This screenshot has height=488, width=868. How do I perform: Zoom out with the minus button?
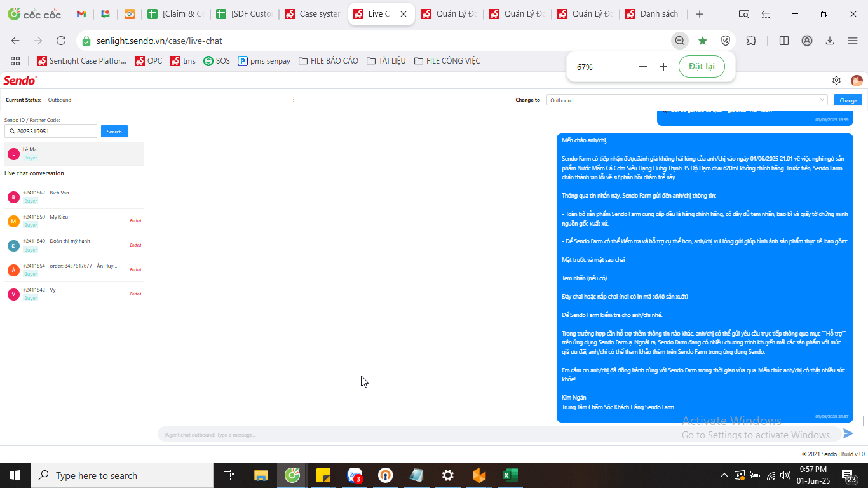[x=643, y=67]
